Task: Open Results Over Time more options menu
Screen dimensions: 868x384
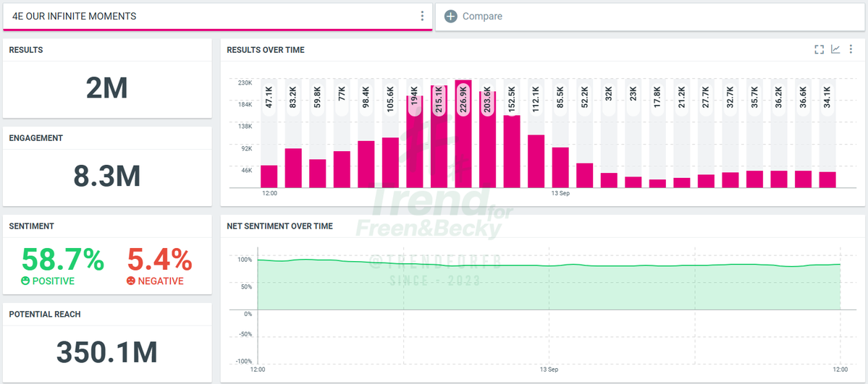Action: pos(851,50)
